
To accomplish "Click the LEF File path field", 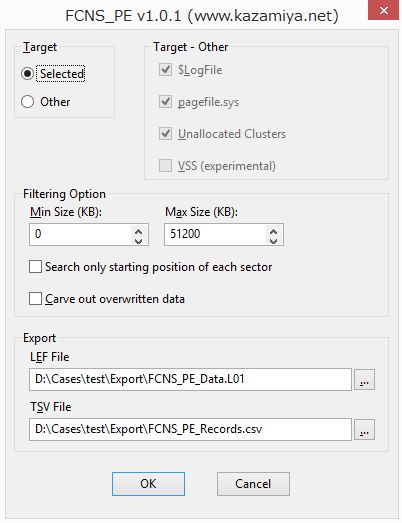I will tap(190, 379).
